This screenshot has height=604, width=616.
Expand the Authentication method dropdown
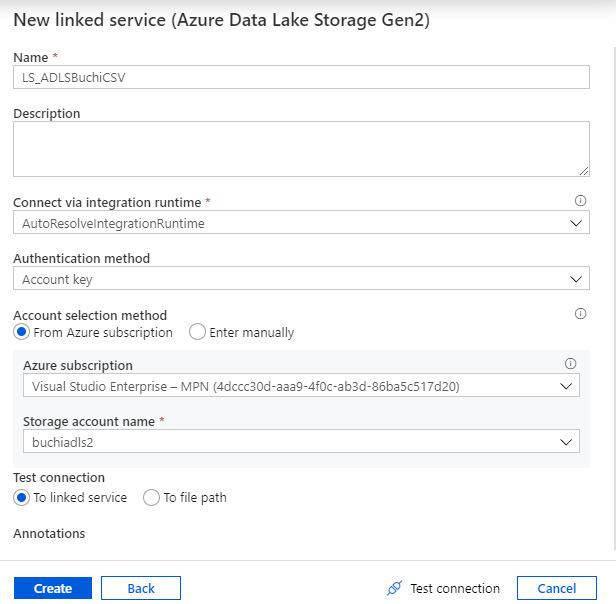pos(300,279)
